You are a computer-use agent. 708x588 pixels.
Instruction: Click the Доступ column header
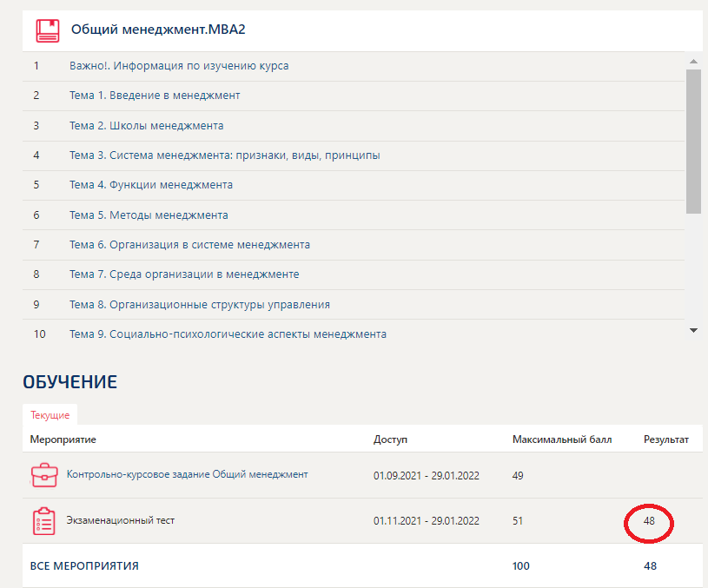(x=390, y=439)
